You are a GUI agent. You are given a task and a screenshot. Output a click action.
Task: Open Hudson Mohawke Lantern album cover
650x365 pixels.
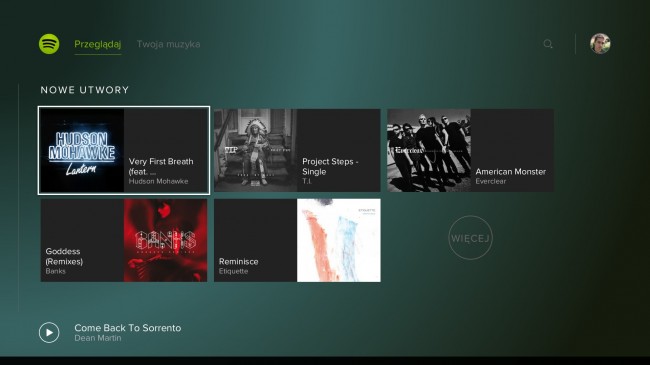[x=82, y=150]
